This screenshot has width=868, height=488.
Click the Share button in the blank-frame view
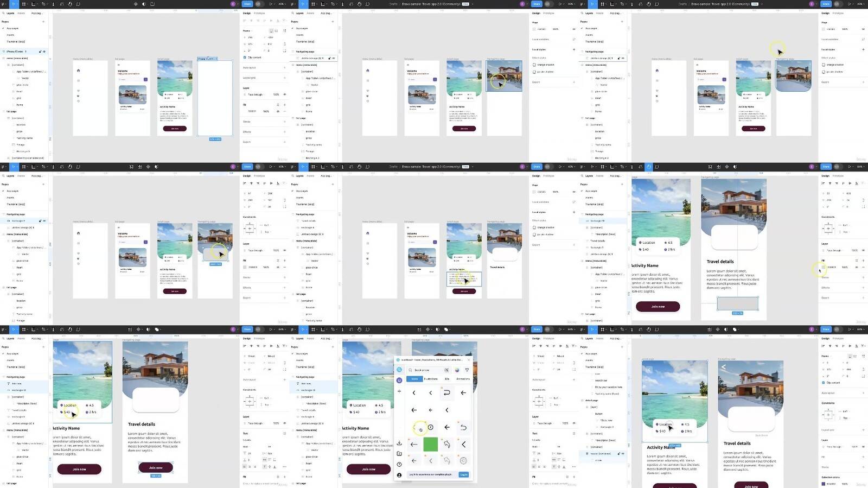tap(247, 4)
